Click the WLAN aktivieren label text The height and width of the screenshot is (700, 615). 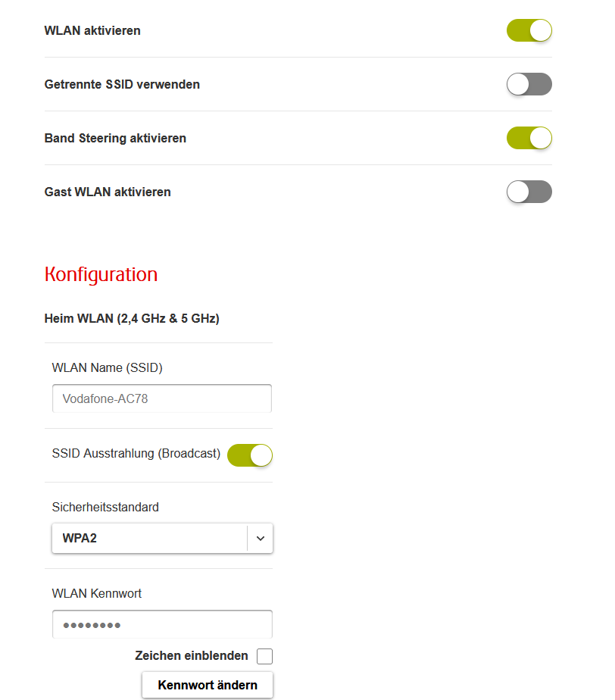pos(92,31)
